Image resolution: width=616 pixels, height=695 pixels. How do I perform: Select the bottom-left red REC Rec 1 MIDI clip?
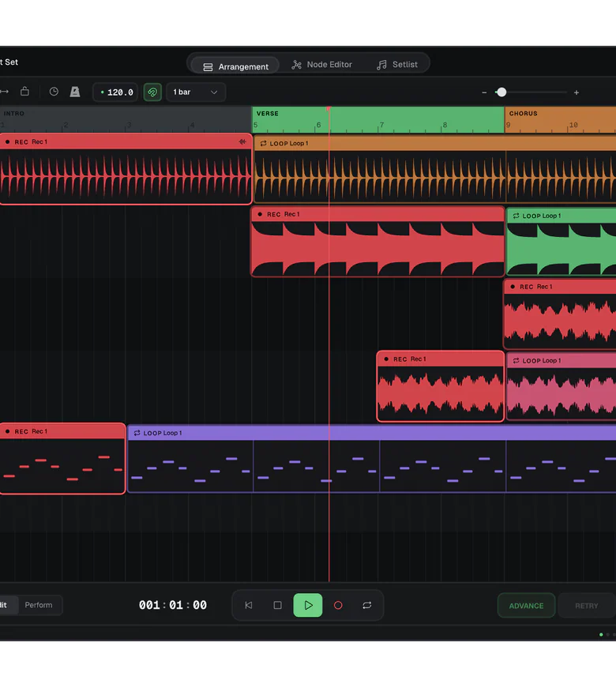pyautogui.click(x=62, y=459)
